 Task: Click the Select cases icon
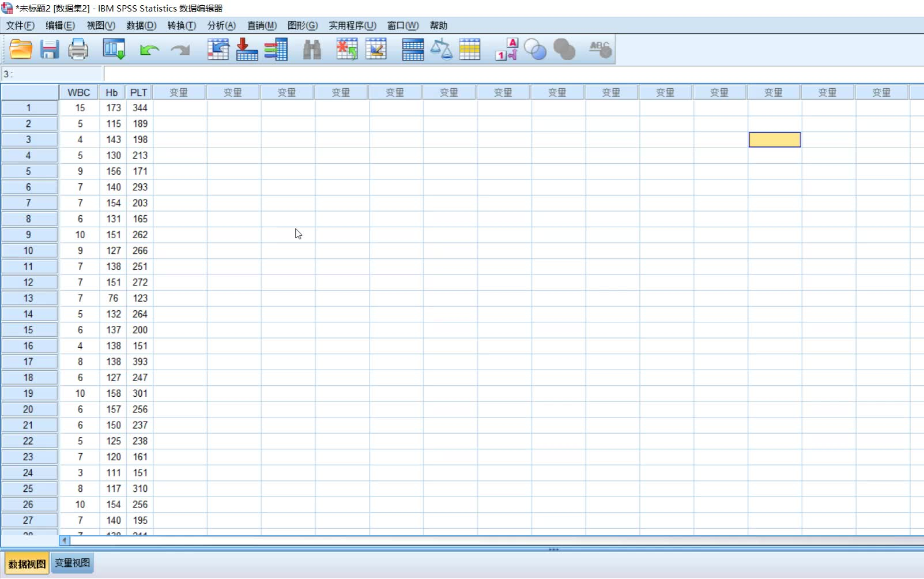(470, 50)
